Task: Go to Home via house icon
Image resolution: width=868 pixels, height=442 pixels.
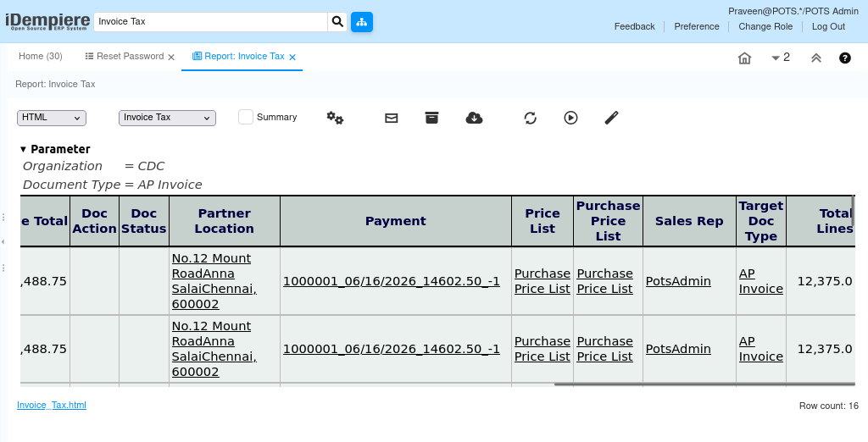Action: click(x=744, y=58)
